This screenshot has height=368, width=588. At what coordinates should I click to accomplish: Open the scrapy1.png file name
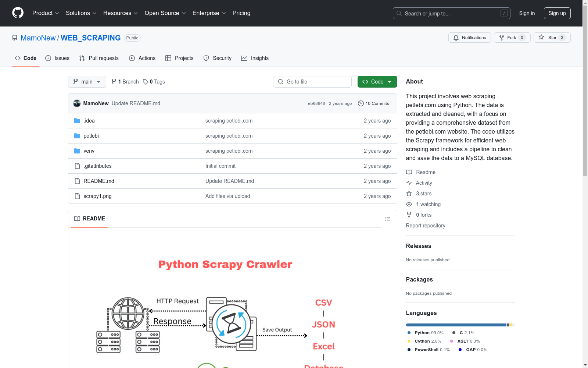[97, 196]
